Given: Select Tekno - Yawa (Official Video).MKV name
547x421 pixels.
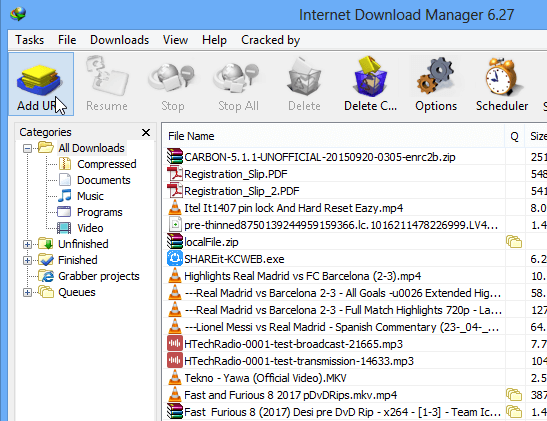Looking at the screenshot, I should [265, 378].
